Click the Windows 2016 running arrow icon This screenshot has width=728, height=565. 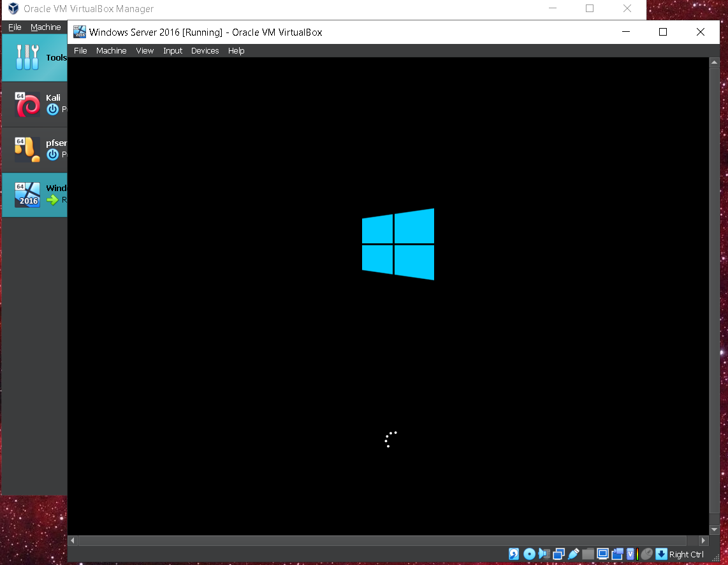52,200
